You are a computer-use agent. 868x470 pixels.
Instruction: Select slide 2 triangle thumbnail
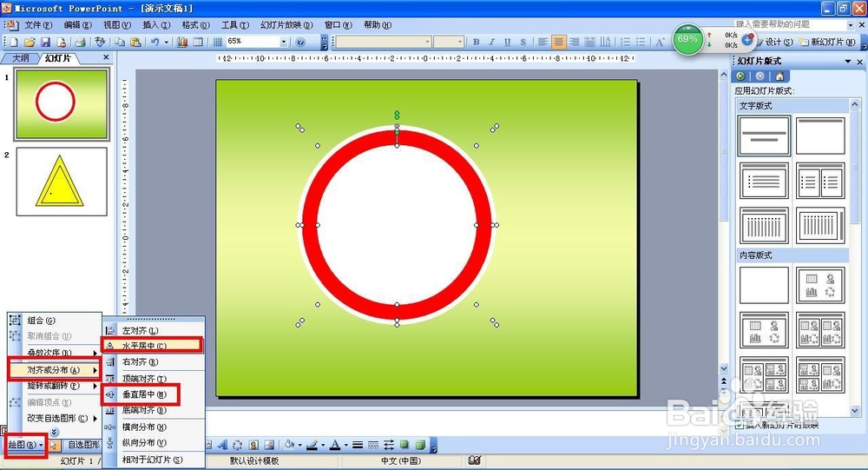click(x=62, y=182)
